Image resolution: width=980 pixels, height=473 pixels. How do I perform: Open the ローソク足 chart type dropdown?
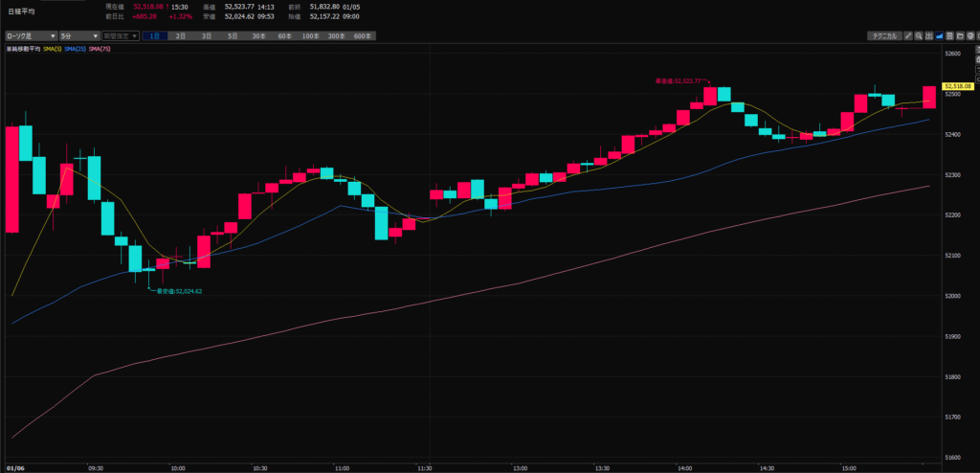pyautogui.click(x=29, y=35)
